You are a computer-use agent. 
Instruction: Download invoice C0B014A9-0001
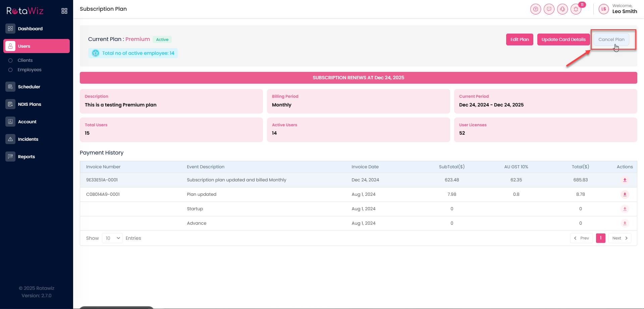click(x=625, y=194)
